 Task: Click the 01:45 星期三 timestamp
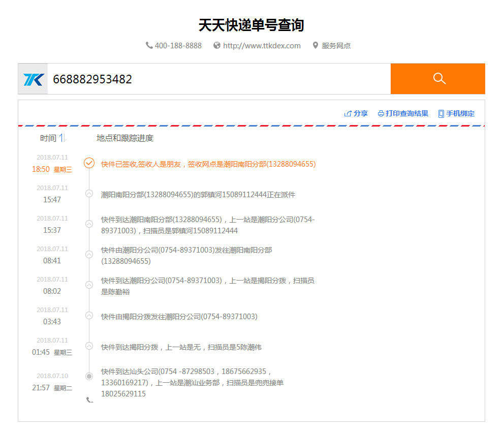point(52,352)
